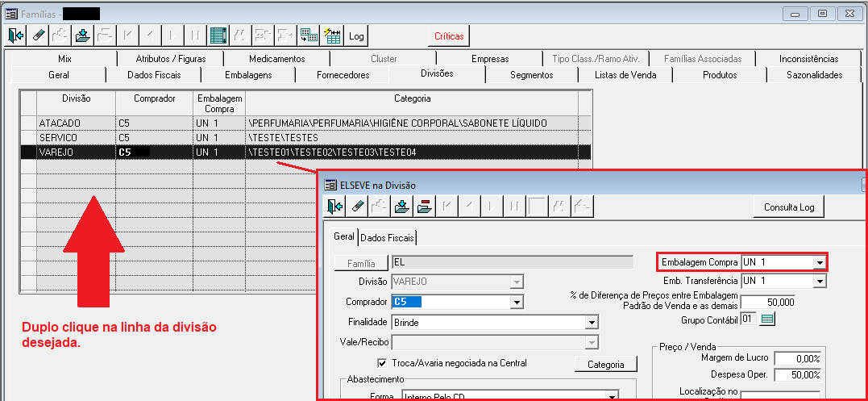868x401 pixels.
Task: Click the previous record arrow in Famílias toolbar
Action: pyautogui.click(x=150, y=36)
